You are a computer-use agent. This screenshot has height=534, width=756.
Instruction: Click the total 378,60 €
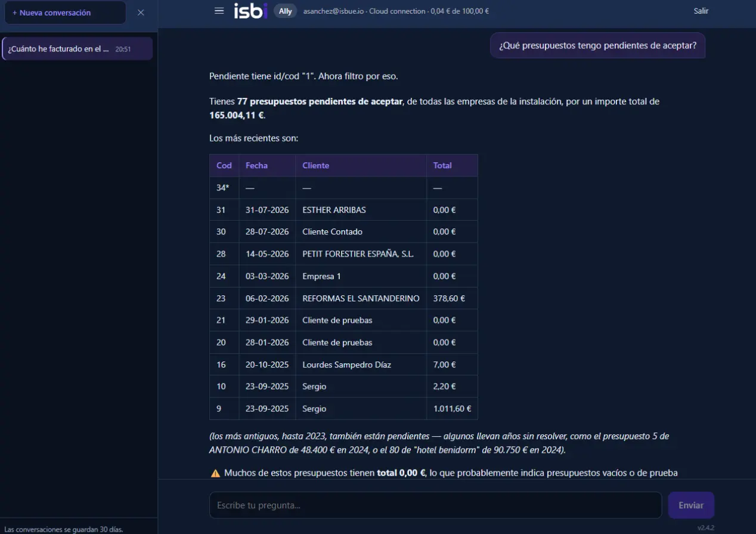(x=450, y=298)
